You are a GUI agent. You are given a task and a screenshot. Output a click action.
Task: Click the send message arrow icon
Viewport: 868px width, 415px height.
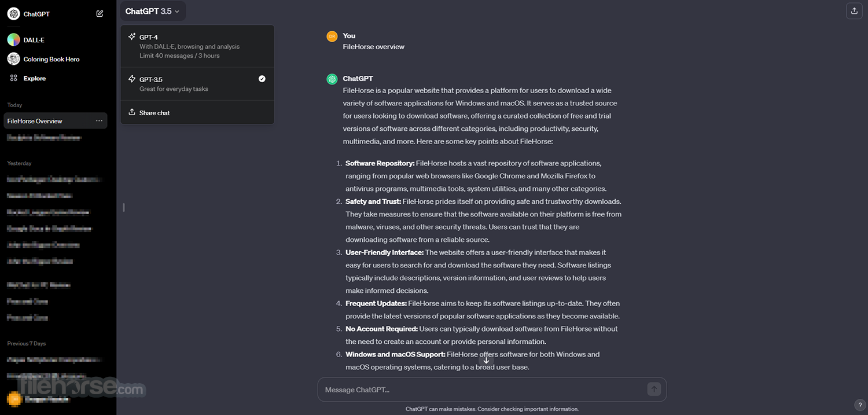coord(653,390)
